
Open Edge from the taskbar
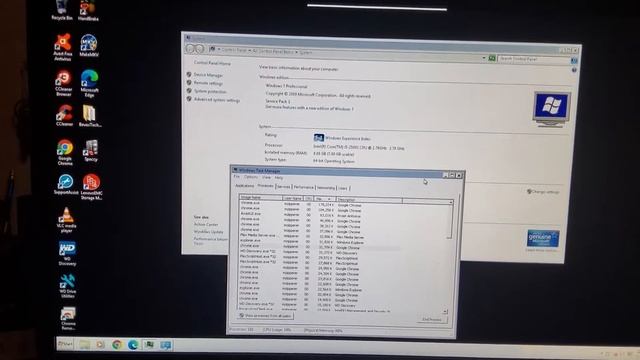133,345
